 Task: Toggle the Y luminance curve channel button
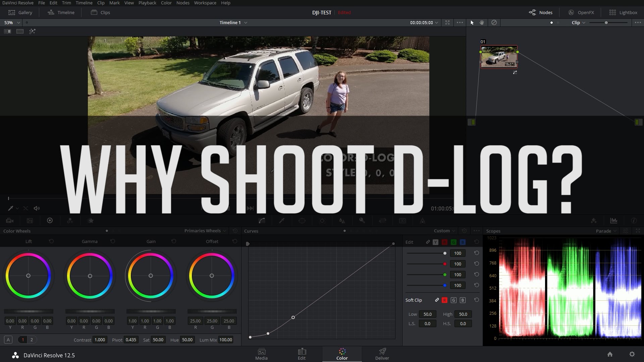(435, 242)
